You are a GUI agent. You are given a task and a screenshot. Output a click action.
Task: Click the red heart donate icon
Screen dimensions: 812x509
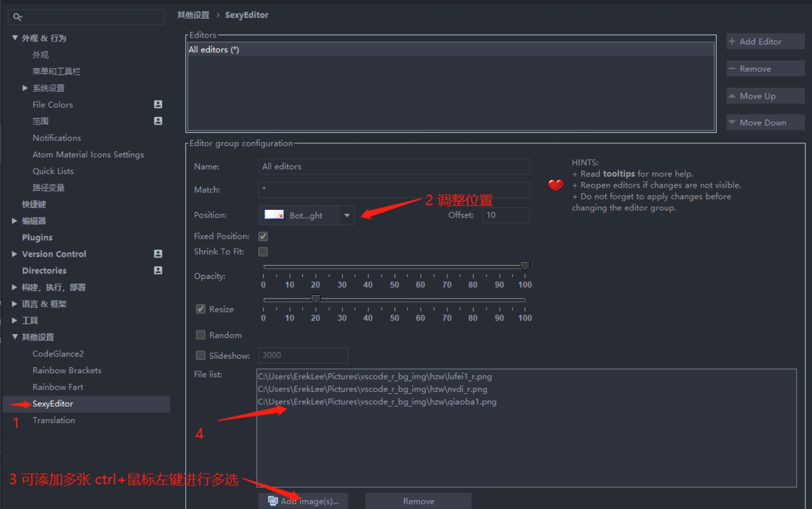tap(555, 185)
